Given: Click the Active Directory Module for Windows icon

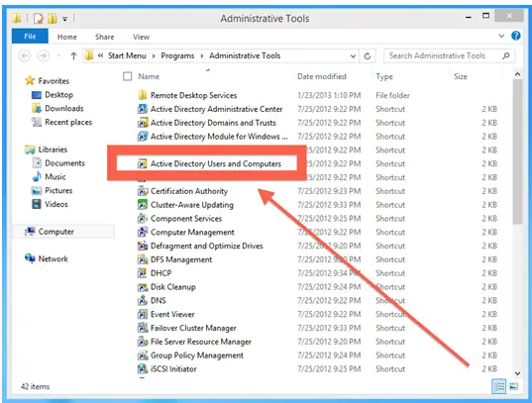Looking at the screenshot, I should click(143, 137).
